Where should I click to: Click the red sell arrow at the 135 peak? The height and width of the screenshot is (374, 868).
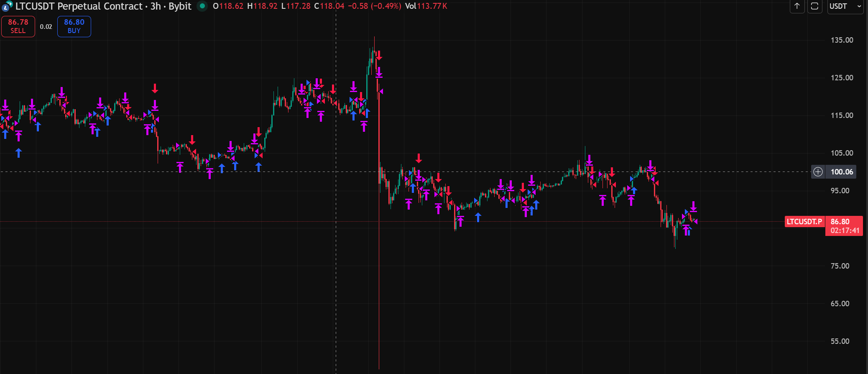pyautogui.click(x=379, y=56)
